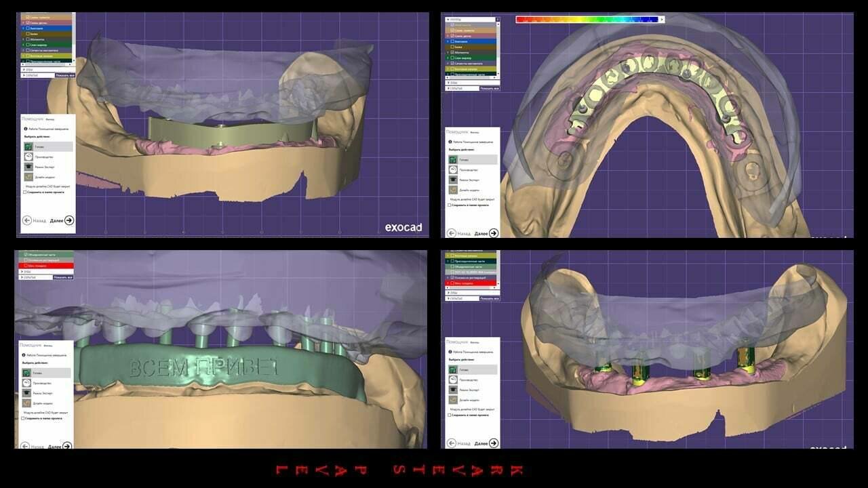Toggle blue Анатомия layer checkbox in top-left view
The image size is (868, 488).
click(28, 28)
